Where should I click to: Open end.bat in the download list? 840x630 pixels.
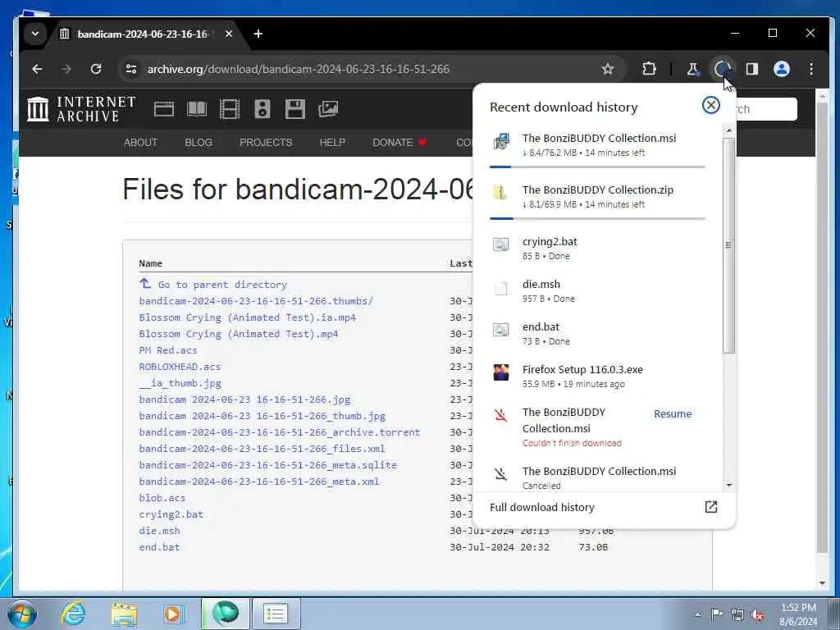coord(597,333)
